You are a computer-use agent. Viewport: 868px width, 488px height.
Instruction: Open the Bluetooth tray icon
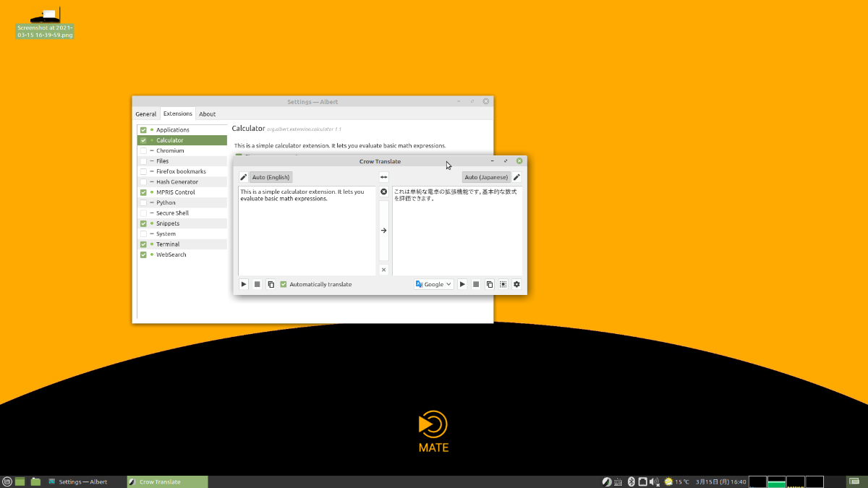click(631, 481)
